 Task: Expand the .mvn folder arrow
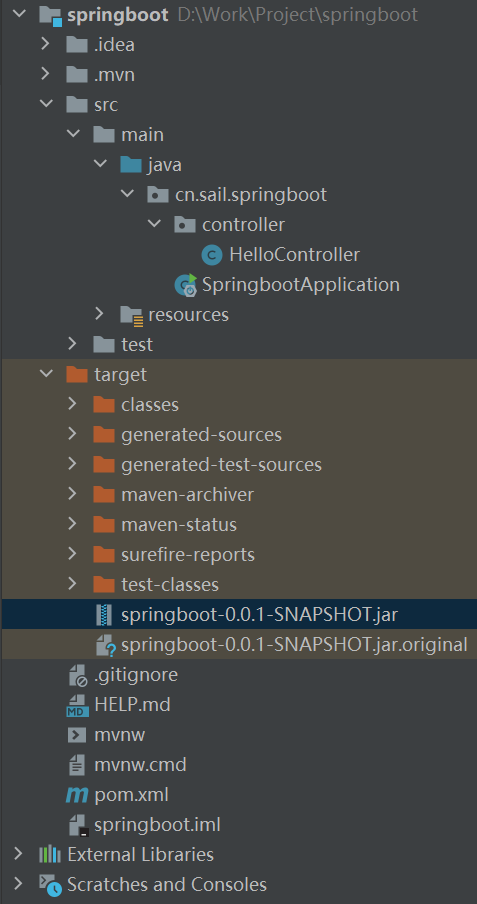coord(46,74)
